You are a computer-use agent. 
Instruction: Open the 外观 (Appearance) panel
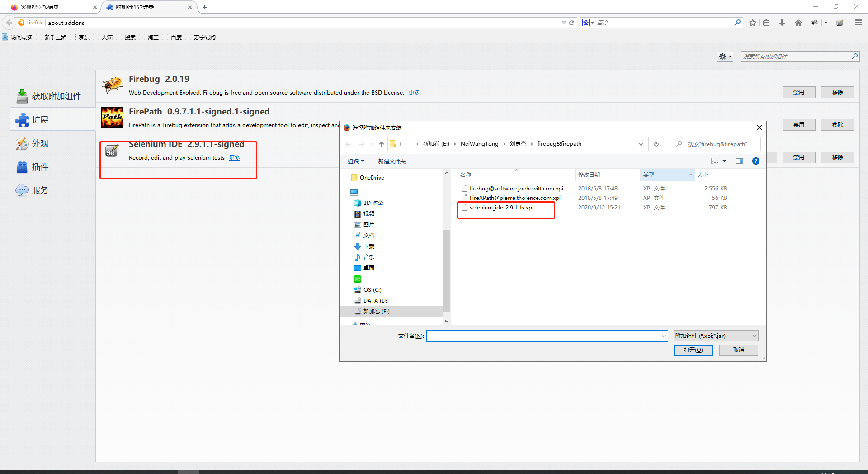(x=40, y=143)
